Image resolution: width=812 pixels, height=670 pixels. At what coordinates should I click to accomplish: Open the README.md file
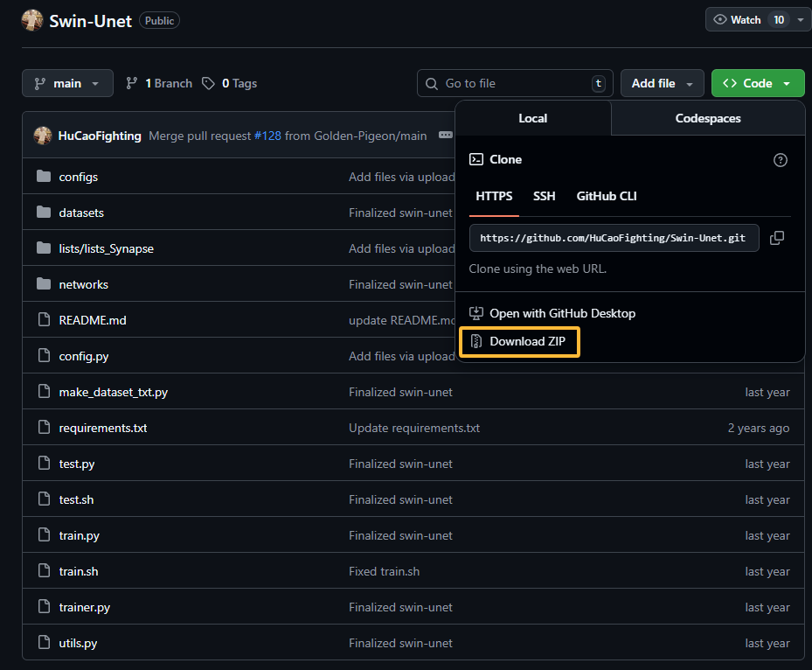93,320
